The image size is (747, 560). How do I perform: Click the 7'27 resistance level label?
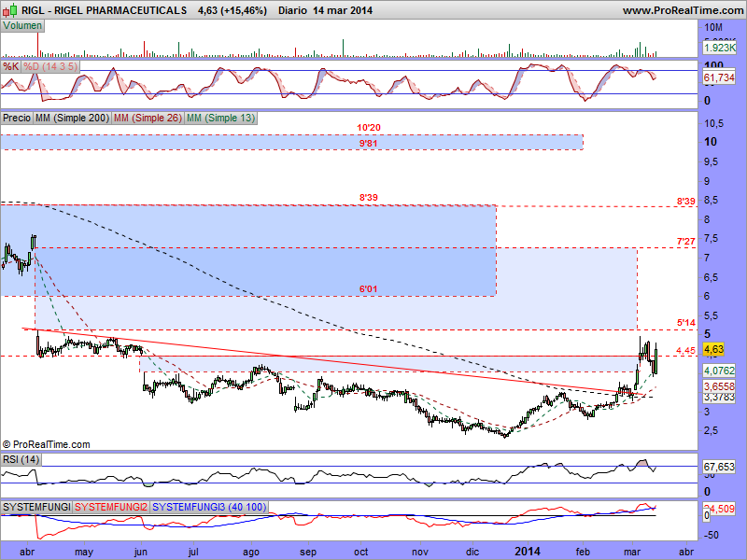click(x=686, y=242)
